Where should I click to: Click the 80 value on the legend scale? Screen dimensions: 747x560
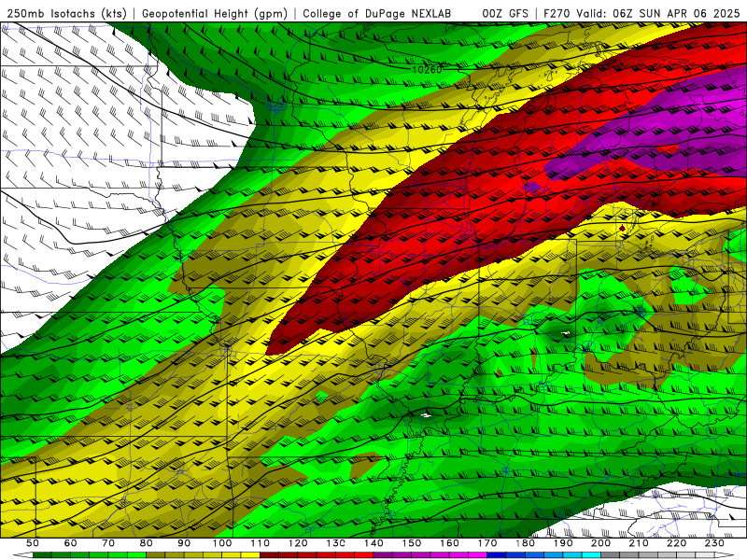(147, 543)
